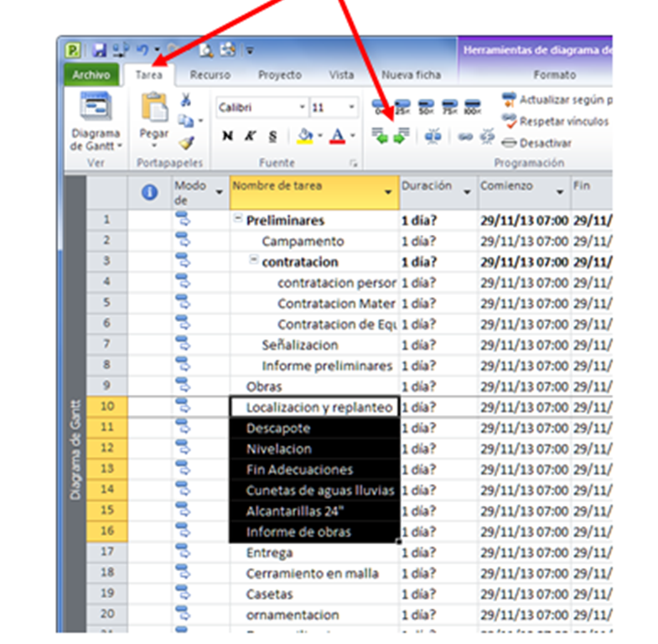Screen dimensions: 658x644
Task: Expand Diagrama de Gantt view dropdown
Action: 120,146
